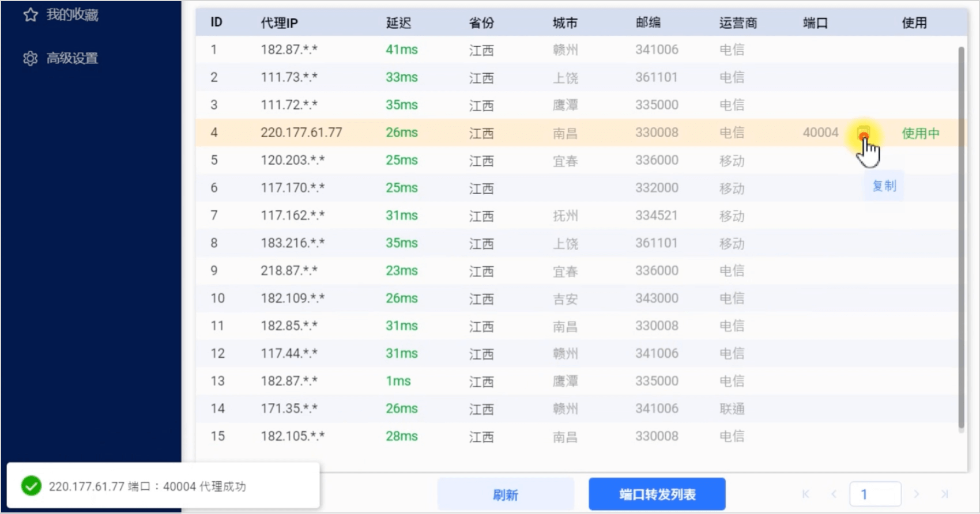
Task: Go to next page arrow
Action: click(x=917, y=494)
